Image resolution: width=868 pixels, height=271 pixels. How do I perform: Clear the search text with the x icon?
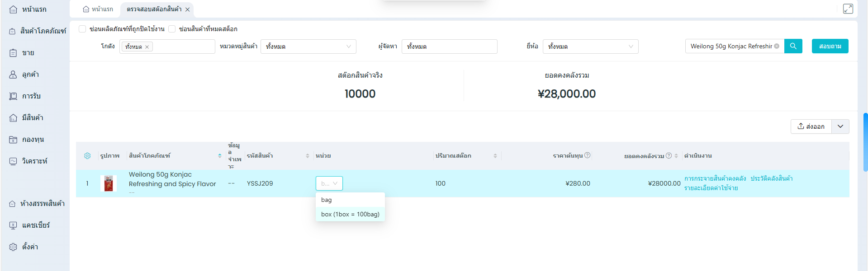click(x=777, y=46)
